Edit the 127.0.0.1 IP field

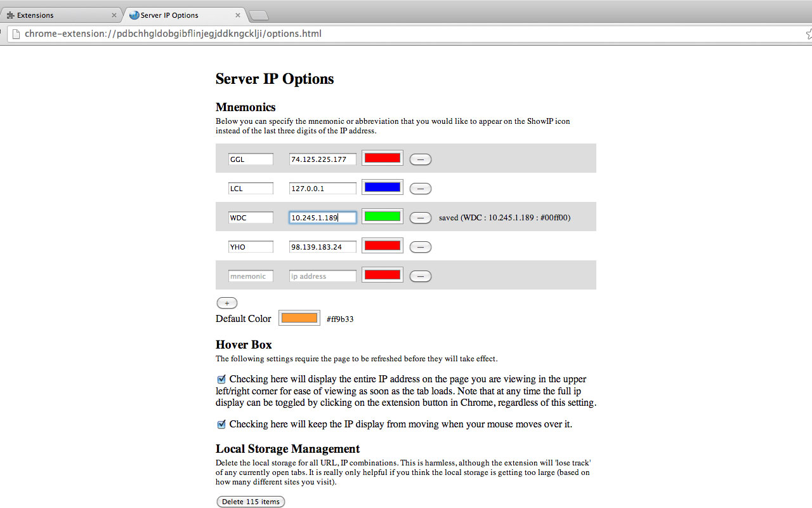click(323, 189)
